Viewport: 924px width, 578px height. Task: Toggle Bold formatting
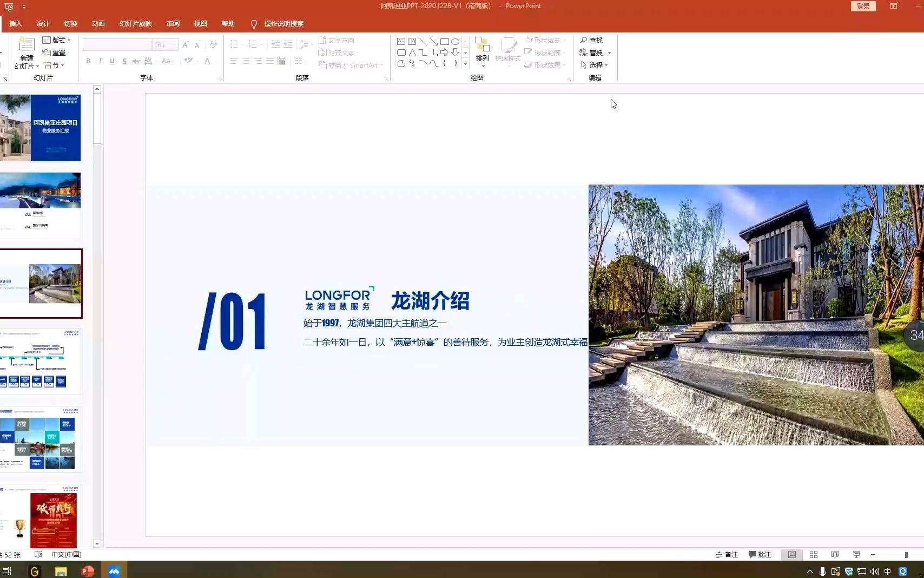88,61
